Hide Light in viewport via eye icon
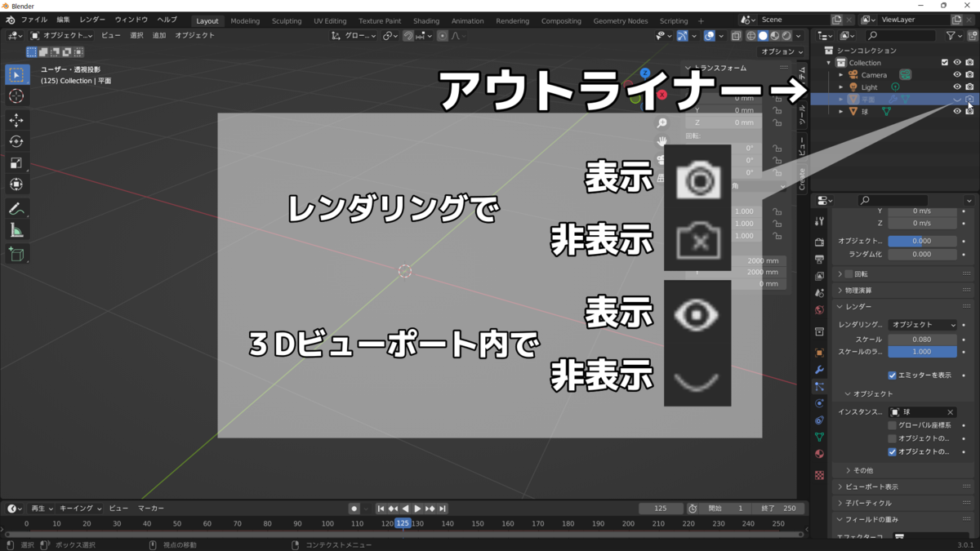This screenshot has height=551, width=980. point(957,87)
